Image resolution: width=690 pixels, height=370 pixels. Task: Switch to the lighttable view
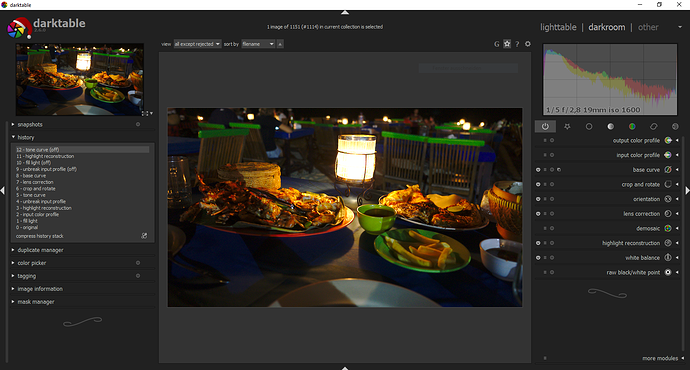tap(558, 27)
